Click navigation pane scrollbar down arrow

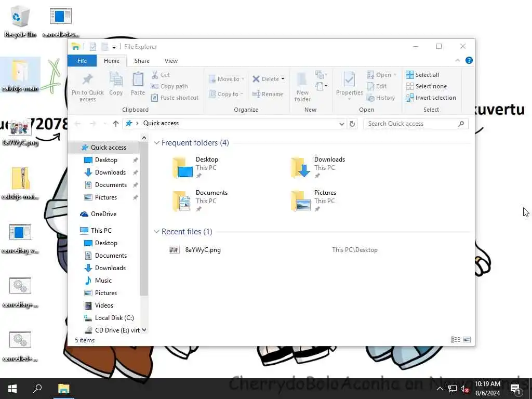tap(144, 330)
